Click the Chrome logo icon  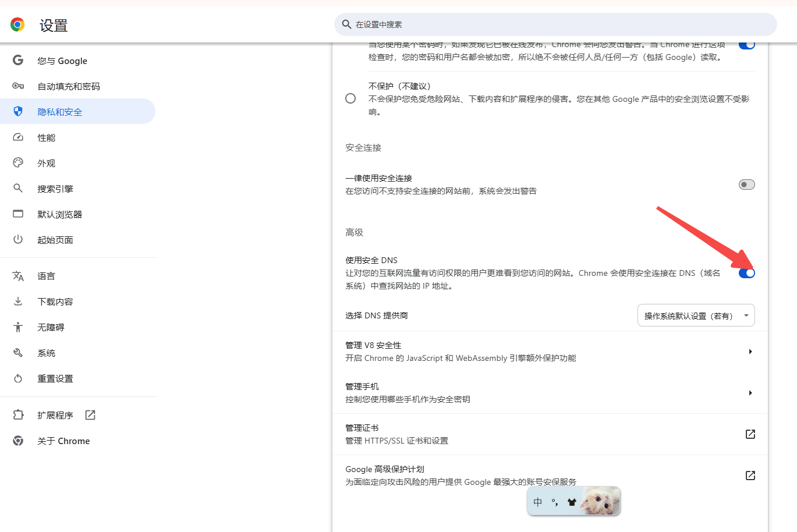point(17,24)
